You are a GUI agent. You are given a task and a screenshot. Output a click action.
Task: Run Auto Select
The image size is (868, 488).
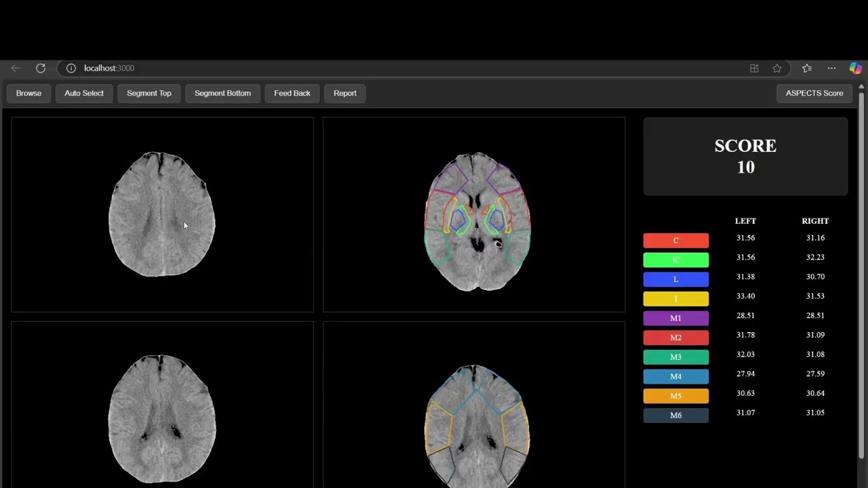[84, 94]
